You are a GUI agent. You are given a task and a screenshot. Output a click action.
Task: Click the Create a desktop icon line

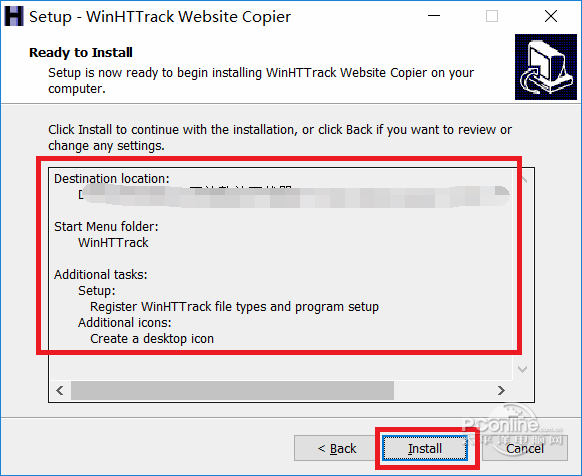pos(152,339)
